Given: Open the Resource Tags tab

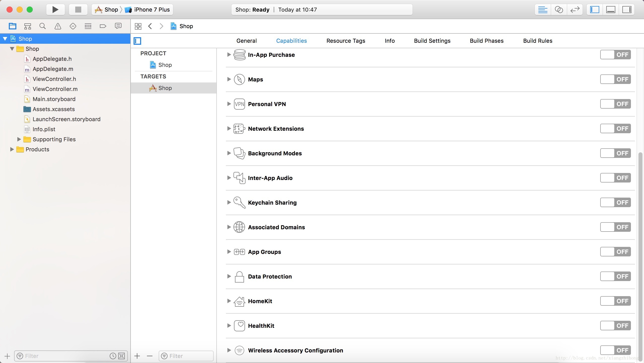Looking at the screenshot, I should pyautogui.click(x=346, y=41).
